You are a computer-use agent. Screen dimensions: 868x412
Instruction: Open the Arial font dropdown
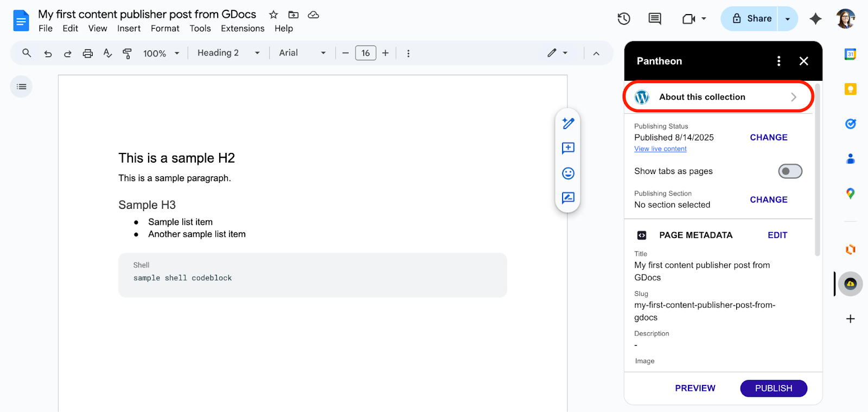coord(302,53)
